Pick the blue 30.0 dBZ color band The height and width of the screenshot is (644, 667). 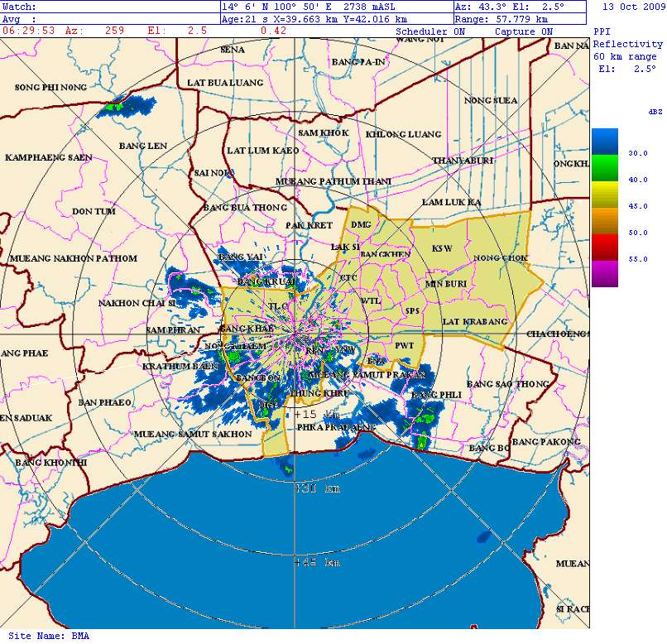604,142
